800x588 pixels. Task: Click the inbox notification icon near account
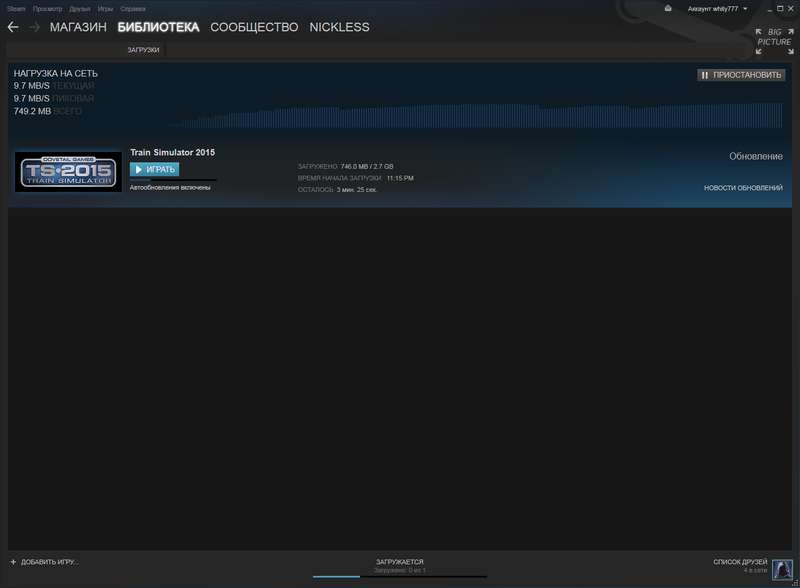click(x=668, y=8)
